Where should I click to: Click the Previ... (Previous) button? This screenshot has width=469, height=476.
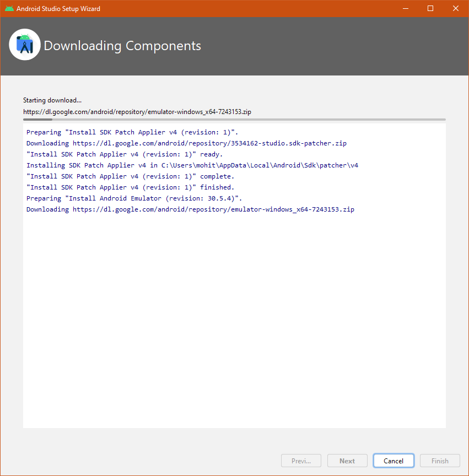pos(301,461)
